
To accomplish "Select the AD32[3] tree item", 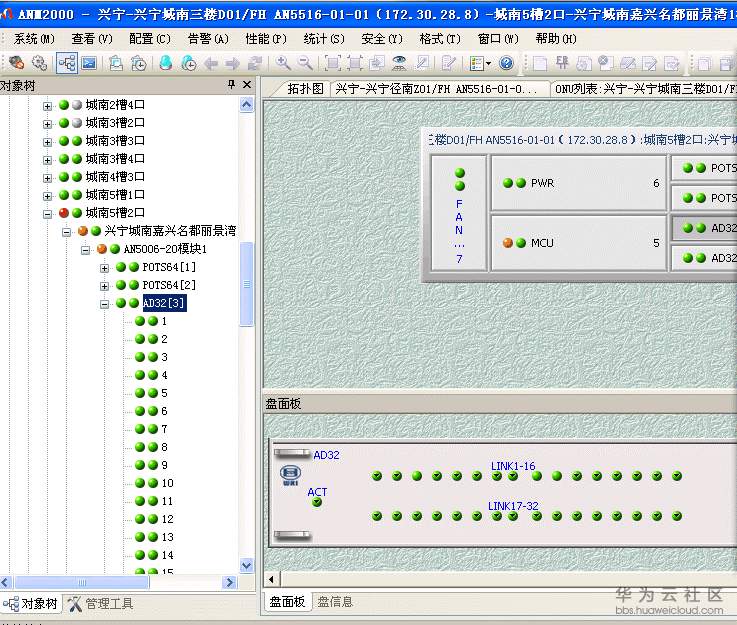I will 164,303.
